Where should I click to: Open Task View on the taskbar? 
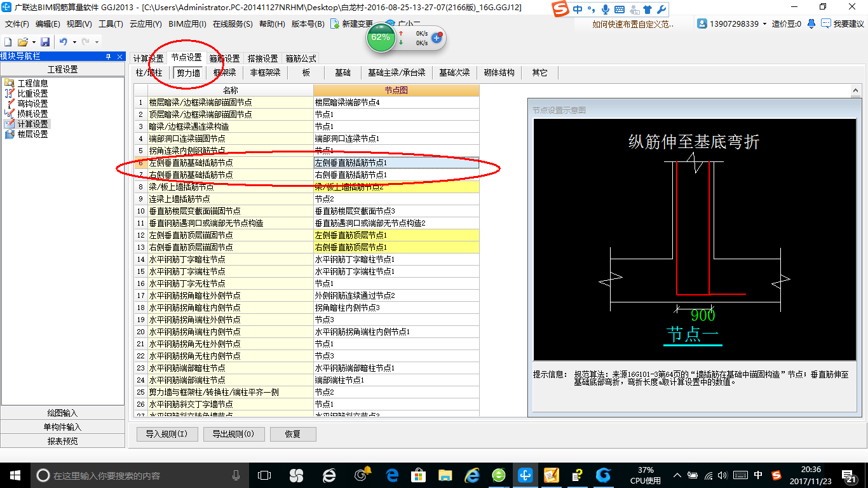(264, 475)
